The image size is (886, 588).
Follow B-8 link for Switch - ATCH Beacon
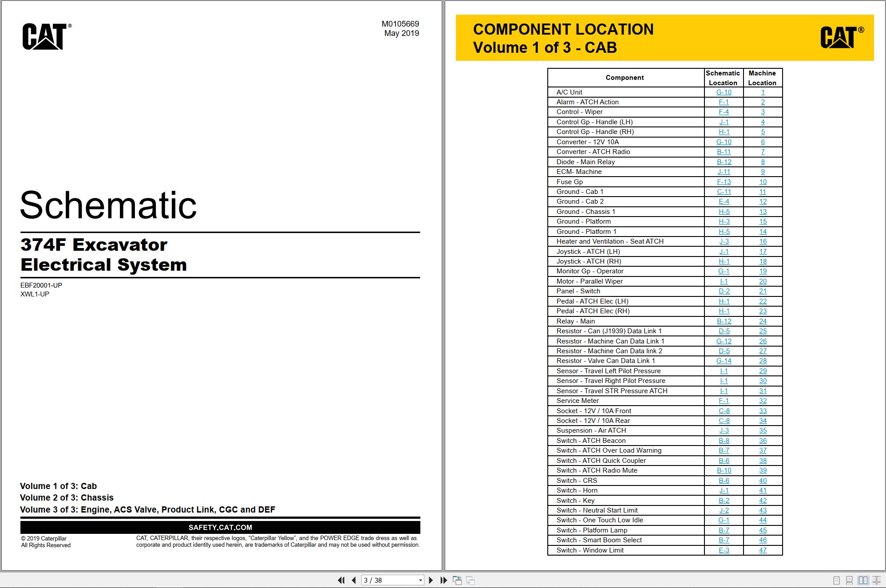(x=724, y=441)
